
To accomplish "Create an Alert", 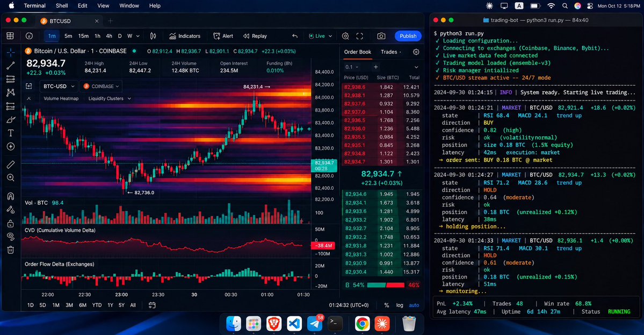I will coord(223,36).
